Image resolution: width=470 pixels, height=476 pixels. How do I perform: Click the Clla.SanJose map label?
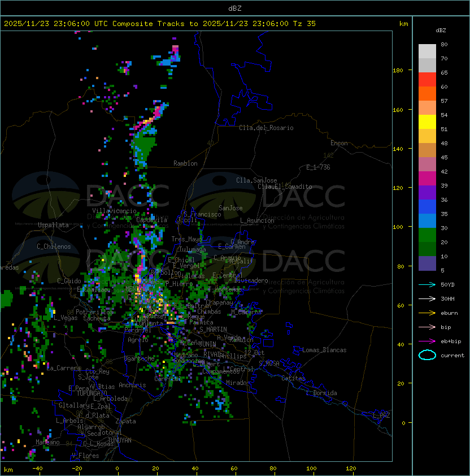coord(256,180)
